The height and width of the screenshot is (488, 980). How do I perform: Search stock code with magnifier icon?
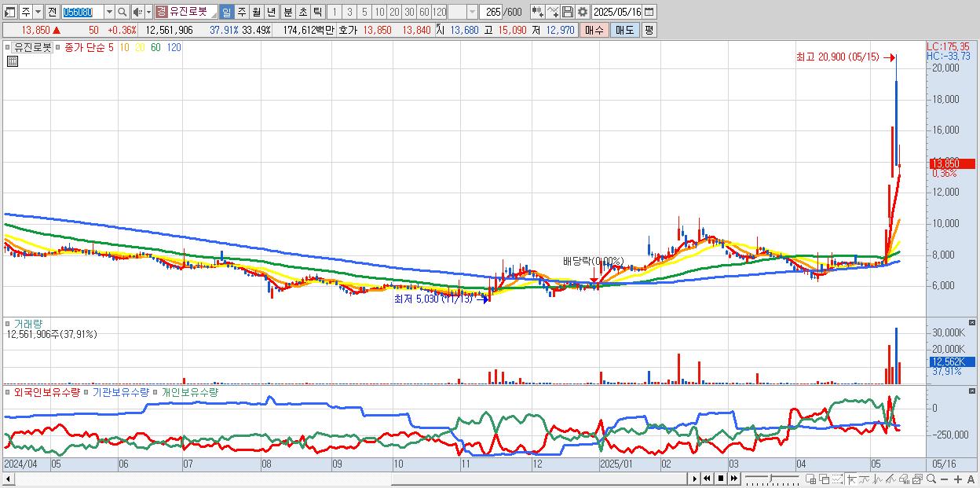122,12
